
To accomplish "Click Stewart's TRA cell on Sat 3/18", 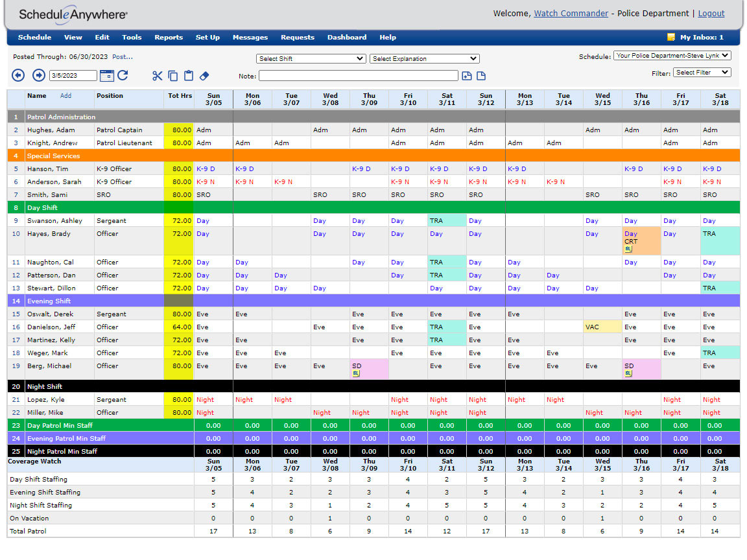I will (x=720, y=288).
